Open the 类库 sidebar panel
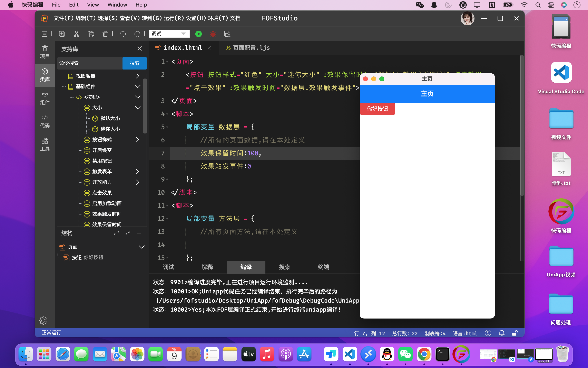The width and height of the screenshot is (588, 368). pos(45,75)
